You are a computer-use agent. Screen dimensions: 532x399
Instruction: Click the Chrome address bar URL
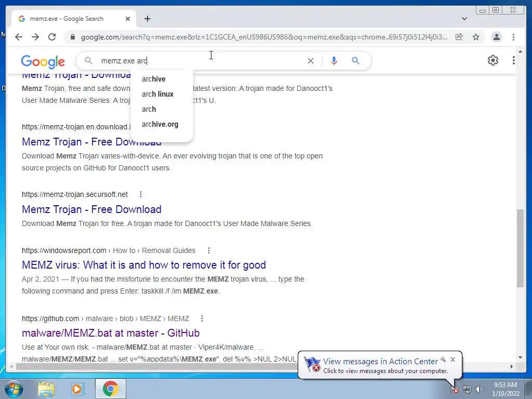(264, 37)
